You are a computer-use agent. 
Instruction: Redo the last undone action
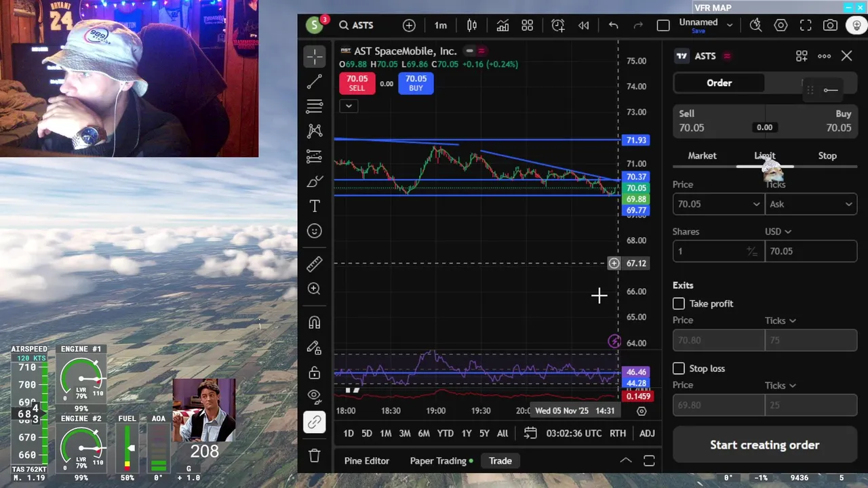637,25
